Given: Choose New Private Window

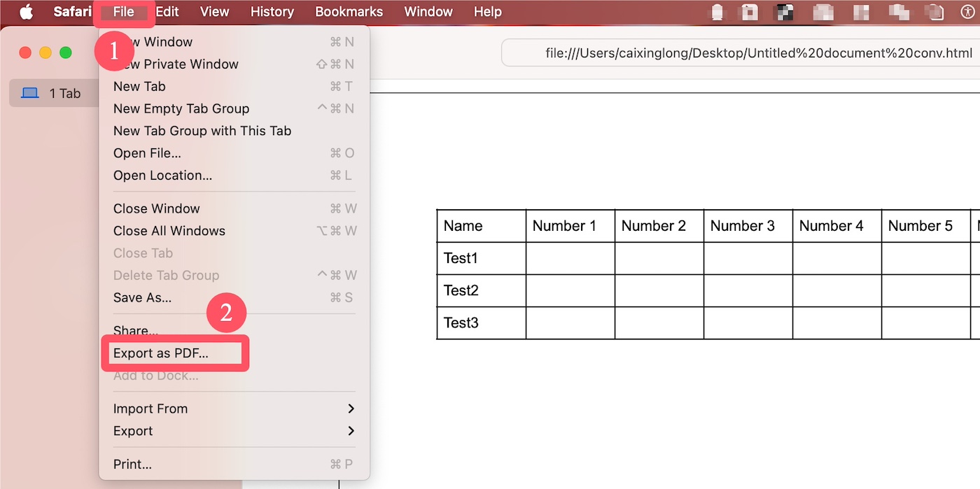Looking at the screenshot, I should coord(176,64).
